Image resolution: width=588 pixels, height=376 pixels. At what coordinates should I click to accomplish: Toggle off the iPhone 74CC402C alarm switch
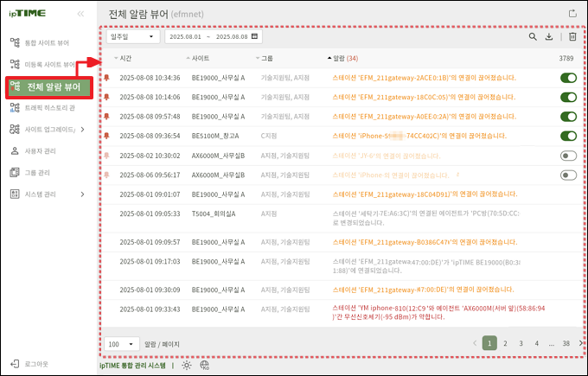[568, 136]
